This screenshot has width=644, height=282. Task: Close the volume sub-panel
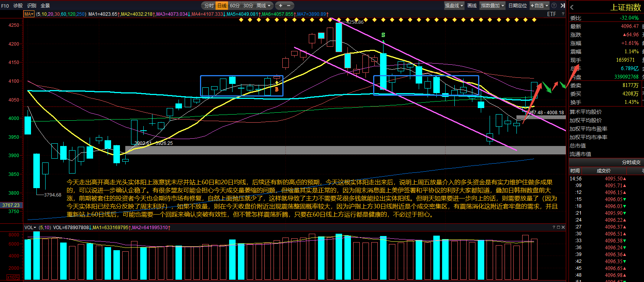point(563,227)
